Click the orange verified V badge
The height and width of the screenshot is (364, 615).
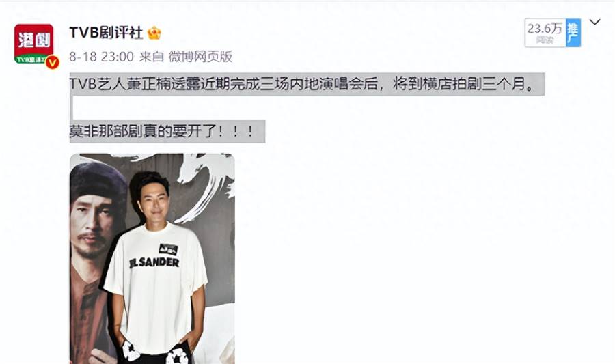click(53, 62)
